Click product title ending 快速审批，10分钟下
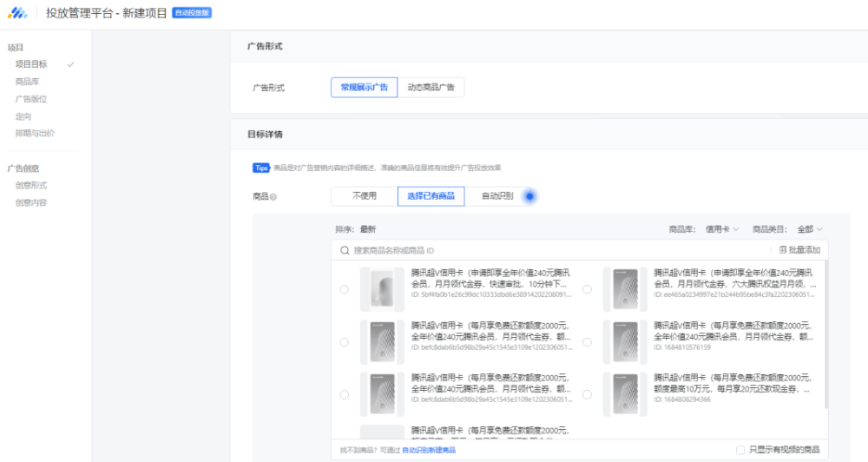 point(490,278)
